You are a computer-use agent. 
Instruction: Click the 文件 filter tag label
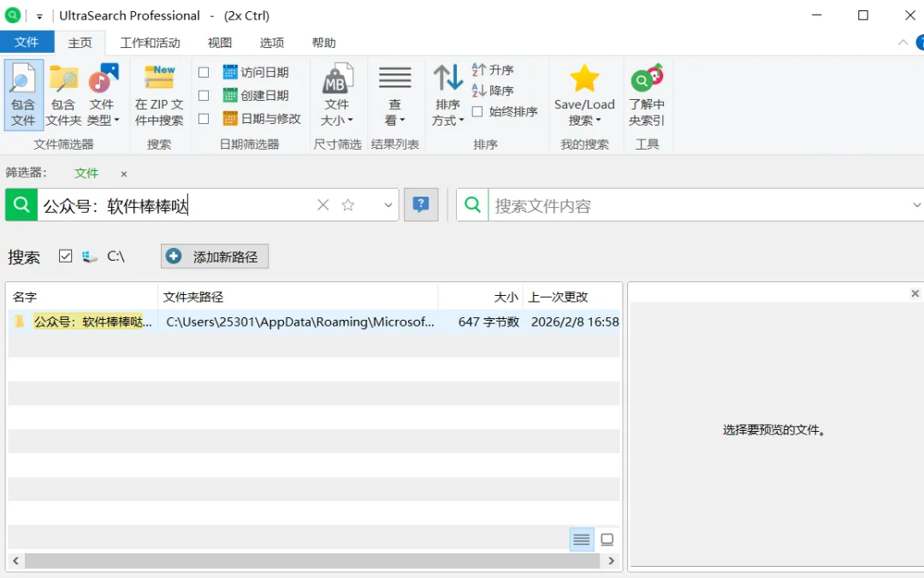[x=86, y=174]
